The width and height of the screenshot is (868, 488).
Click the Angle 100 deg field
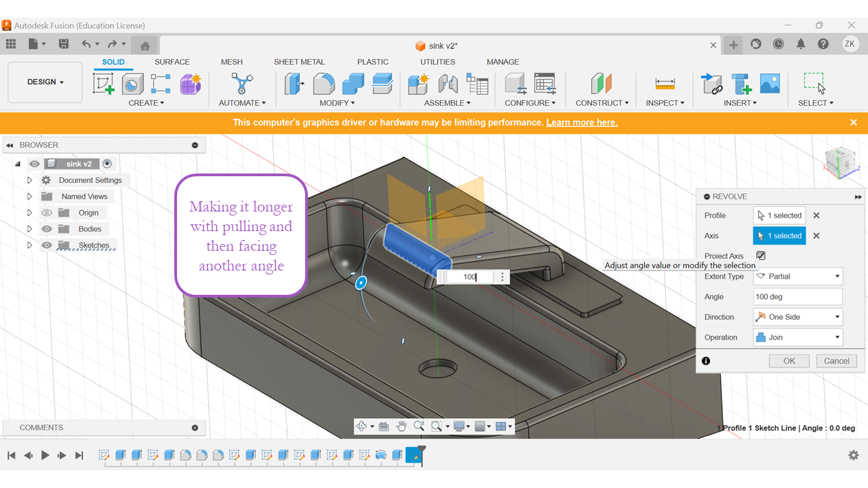798,297
